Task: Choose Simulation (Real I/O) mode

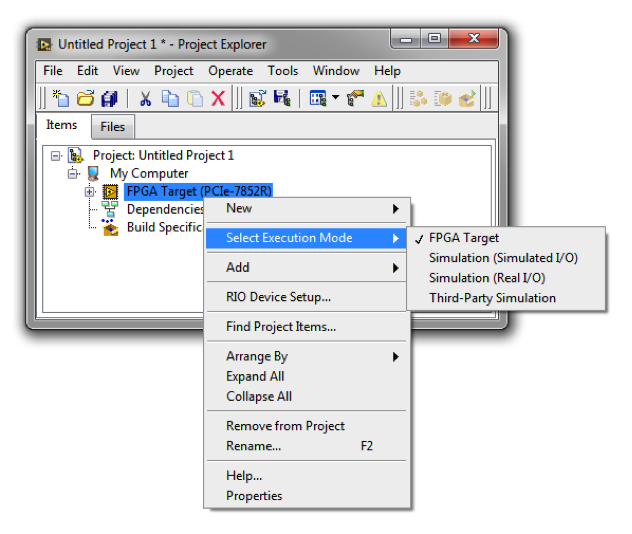Action: [x=487, y=278]
